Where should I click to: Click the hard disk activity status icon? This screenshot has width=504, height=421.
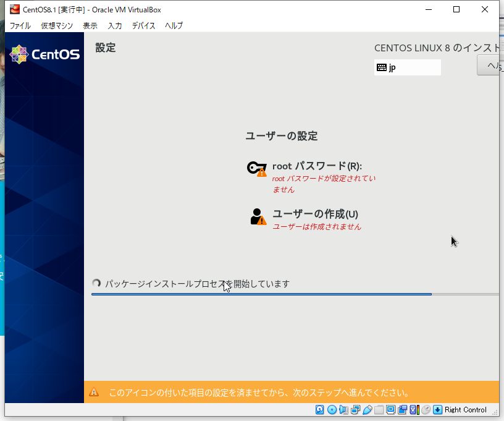[319, 409]
